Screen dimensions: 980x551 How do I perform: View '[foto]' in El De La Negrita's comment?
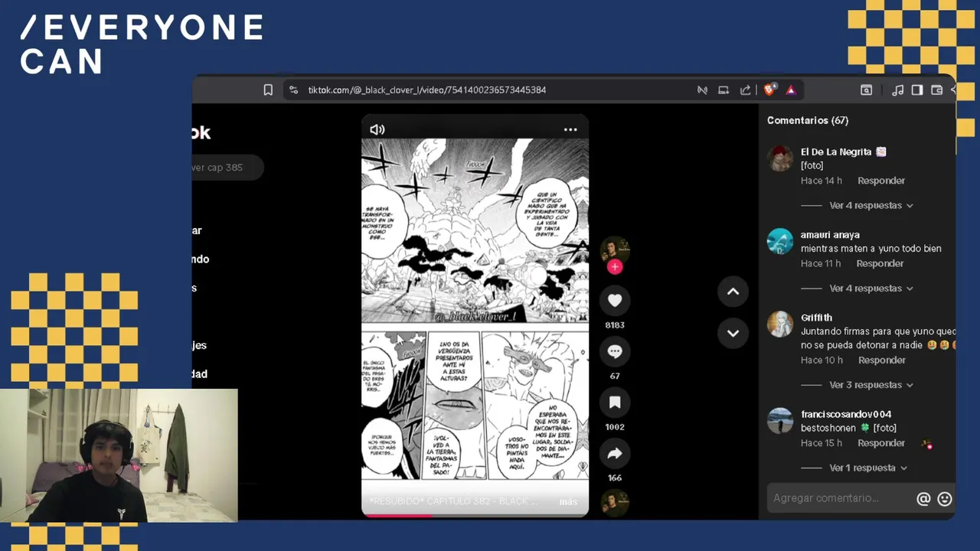[x=812, y=165]
